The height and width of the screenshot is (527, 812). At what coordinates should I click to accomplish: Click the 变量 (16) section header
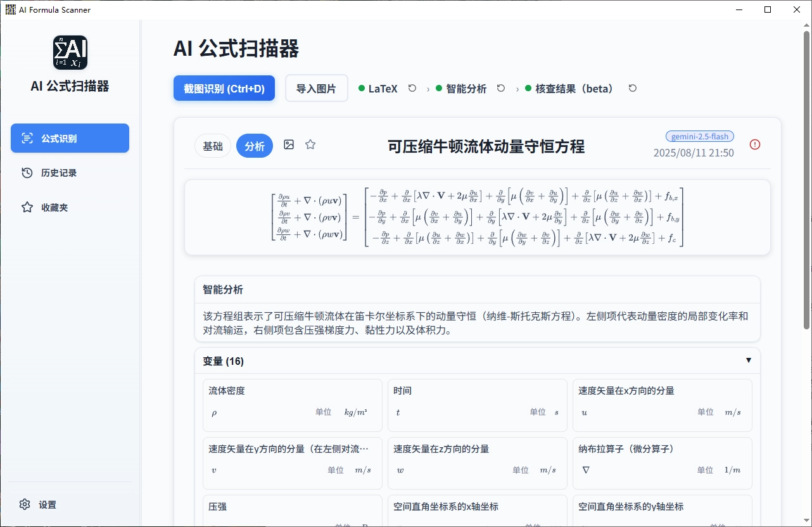(x=478, y=361)
